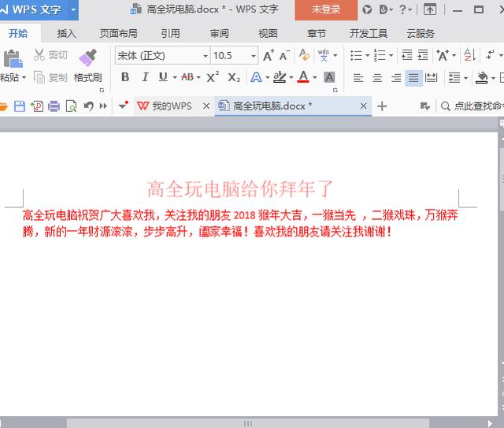This screenshot has width=504, height=428.
Task: Click the save disk icon
Action: click(x=20, y=106)
